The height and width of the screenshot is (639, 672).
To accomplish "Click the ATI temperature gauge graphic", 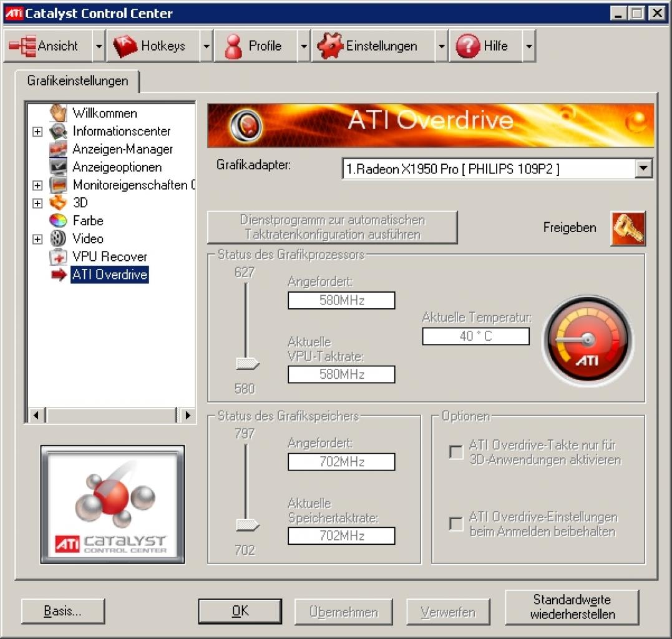I will 588,339.
